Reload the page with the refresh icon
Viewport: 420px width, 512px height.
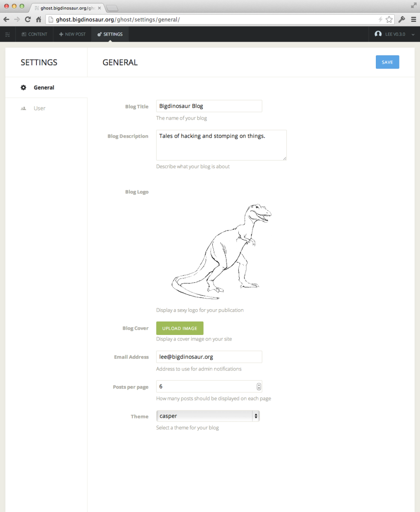[27, 19]
